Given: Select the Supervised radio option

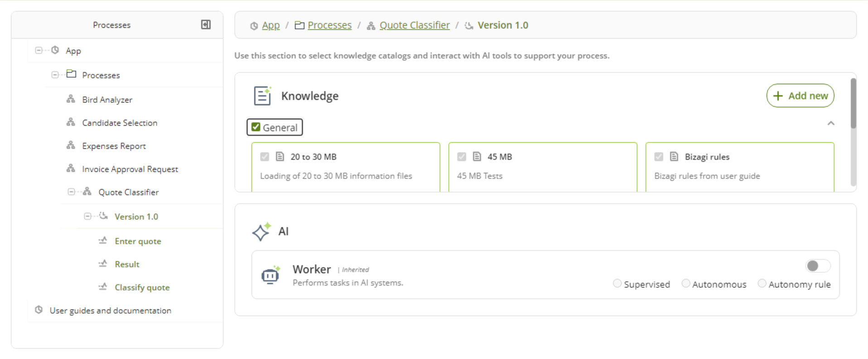Looking at the screenshot, I should click(617, 284).
